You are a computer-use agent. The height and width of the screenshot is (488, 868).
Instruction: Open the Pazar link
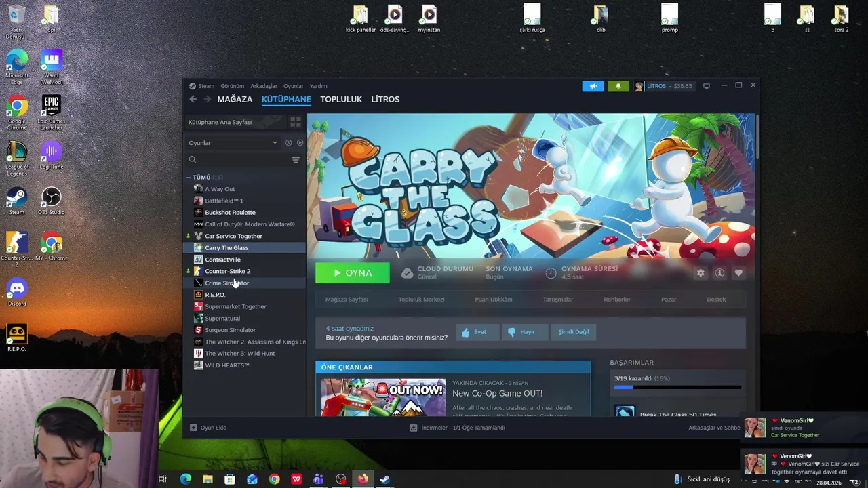point(669,300)
